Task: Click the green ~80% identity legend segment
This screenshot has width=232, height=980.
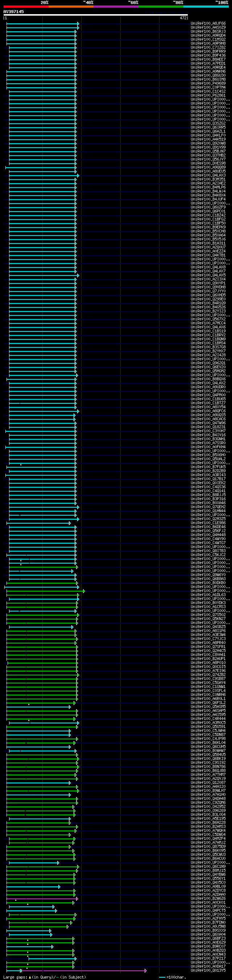Action: [161, 7]
